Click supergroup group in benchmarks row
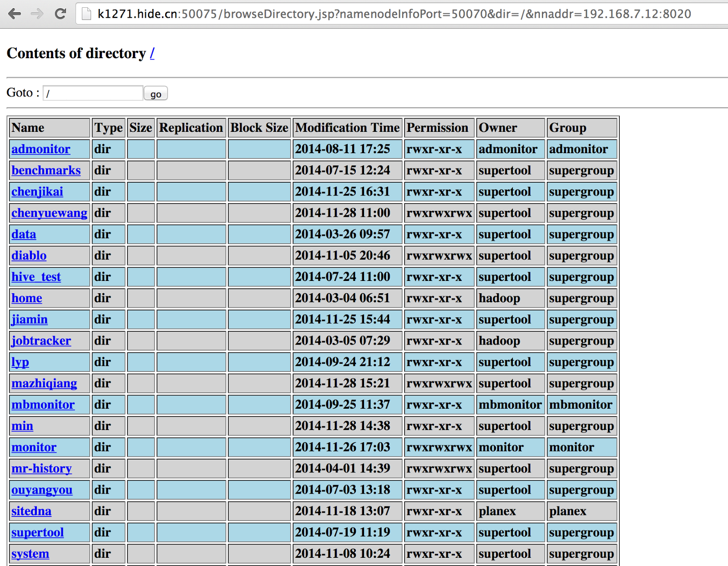Viewport: 728px width, 566px height. coord(581,170)
